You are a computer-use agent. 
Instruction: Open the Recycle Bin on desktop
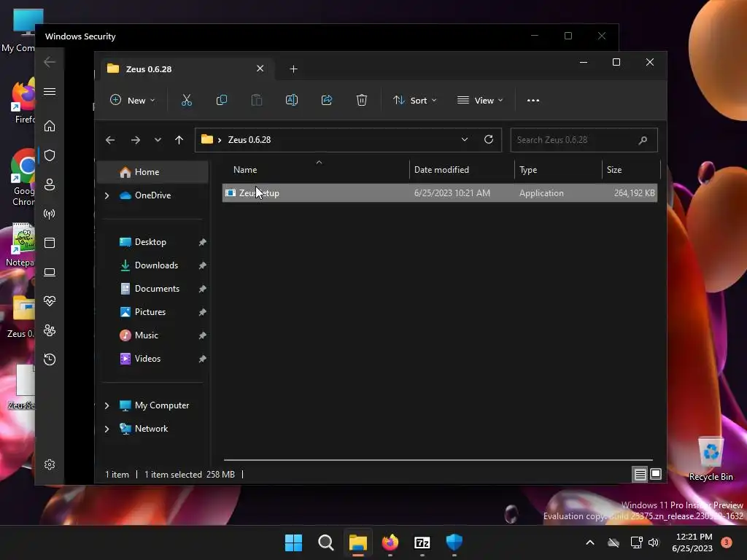[711, 459]
